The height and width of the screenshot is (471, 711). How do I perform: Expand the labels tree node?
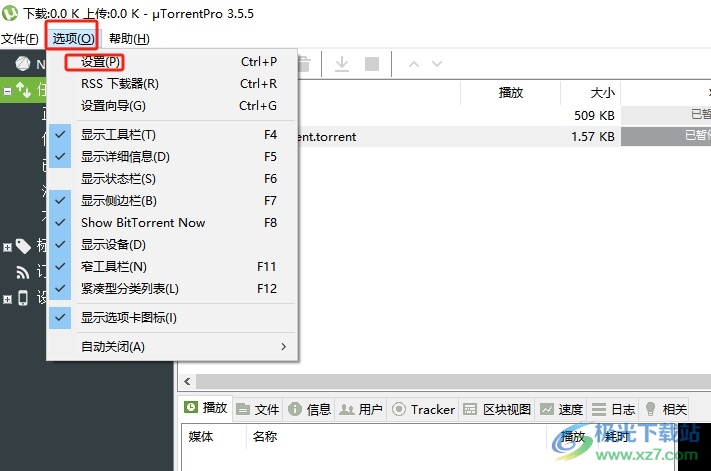pos(7,248)
